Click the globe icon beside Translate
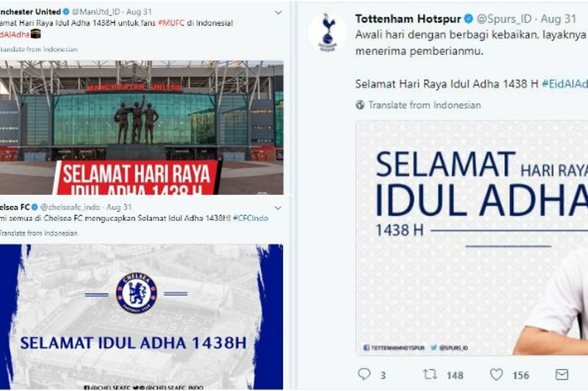The width and height of the screenshot is (588, 391). pos(360,105)
